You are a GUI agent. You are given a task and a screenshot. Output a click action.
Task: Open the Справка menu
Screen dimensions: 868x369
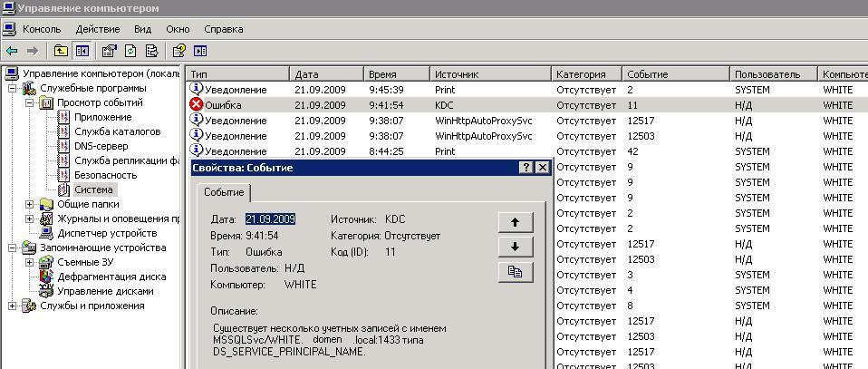tap(224, 29)
